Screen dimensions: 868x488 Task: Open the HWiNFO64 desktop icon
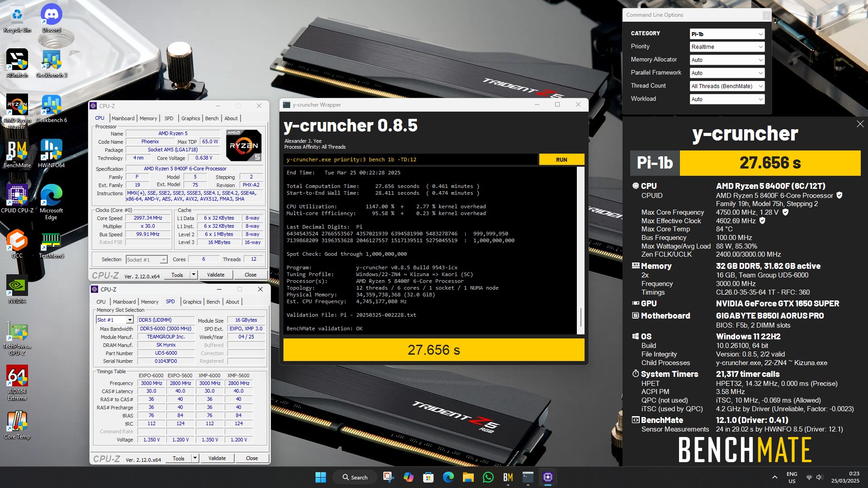pos(52,154)
